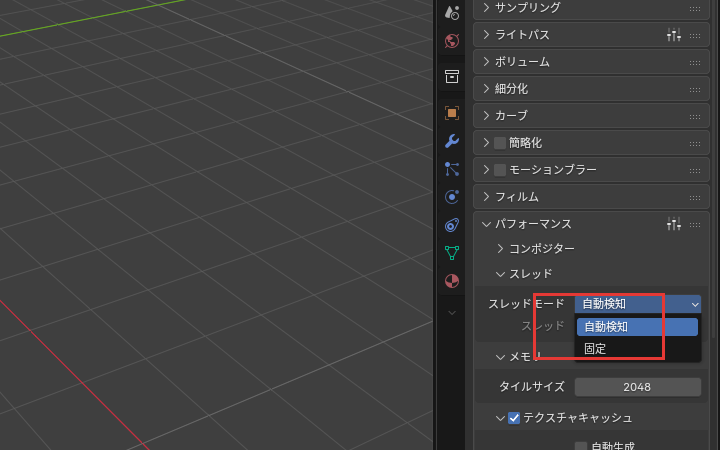Open the Material properties tab (red sphere)
Screen dimensions: 720x450
(452, 281)
